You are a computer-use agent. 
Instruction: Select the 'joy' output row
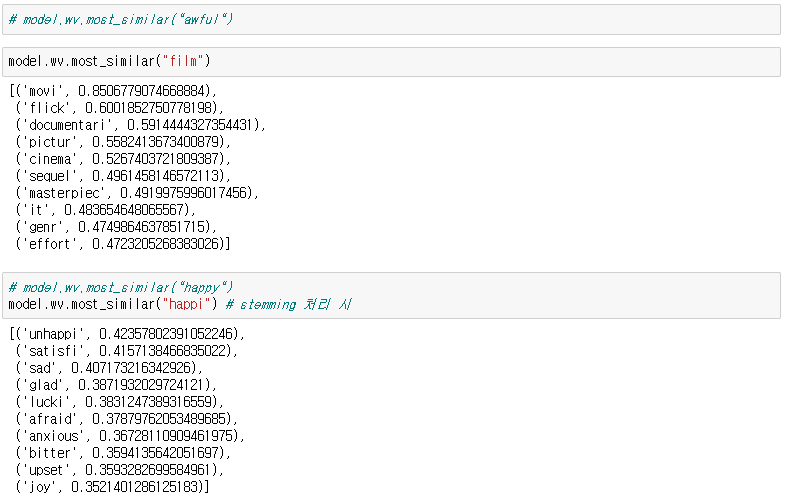click(113, 487)
